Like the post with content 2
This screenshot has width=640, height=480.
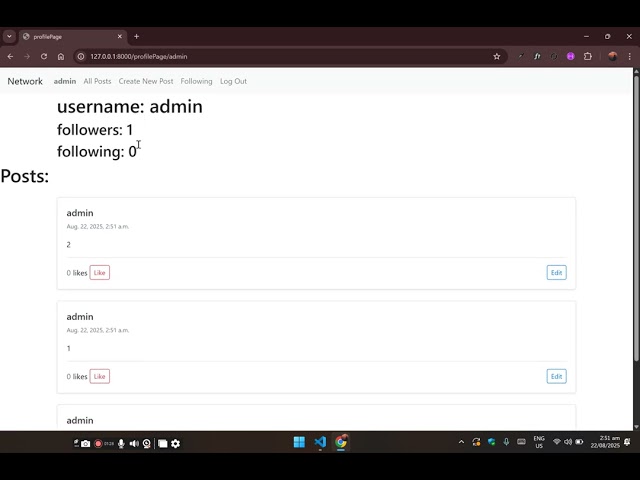point(100,273)
